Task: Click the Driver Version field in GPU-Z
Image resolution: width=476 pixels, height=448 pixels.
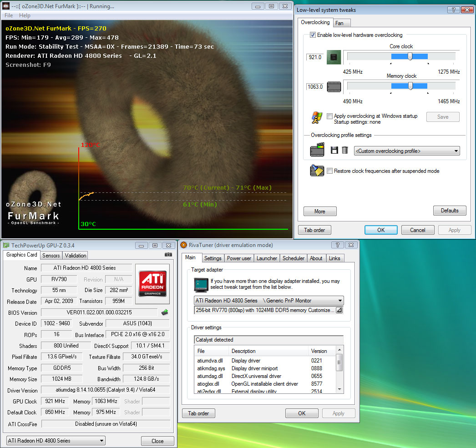Action: click(105, 390)
